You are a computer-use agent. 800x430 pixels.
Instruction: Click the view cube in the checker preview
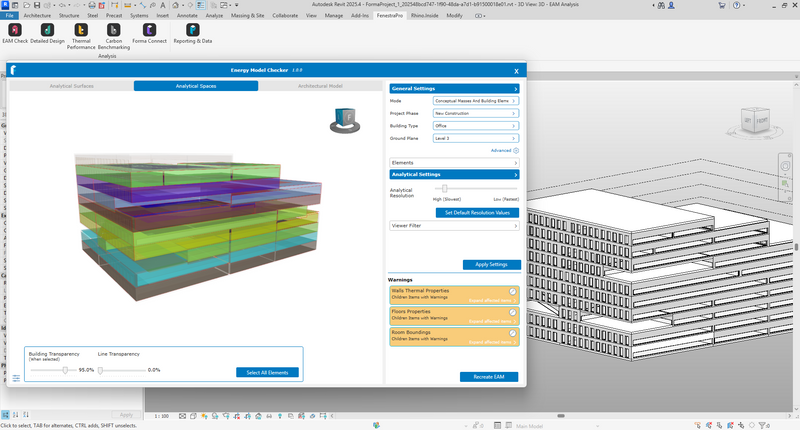pyautogui.click(x=345, y=120)
